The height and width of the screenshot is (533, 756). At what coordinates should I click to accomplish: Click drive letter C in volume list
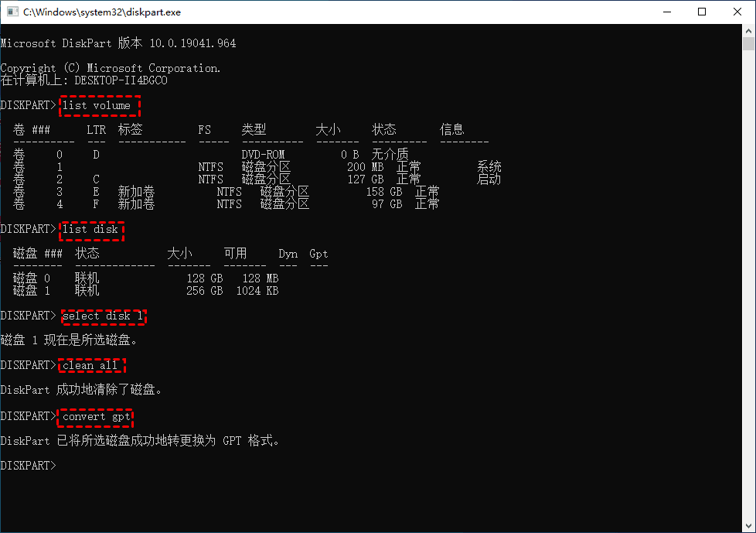tap(97, 179)
